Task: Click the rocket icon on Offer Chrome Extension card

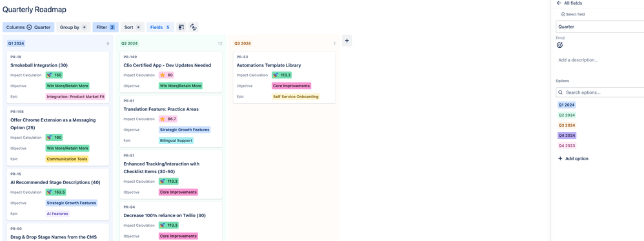Action: [50, 138]
